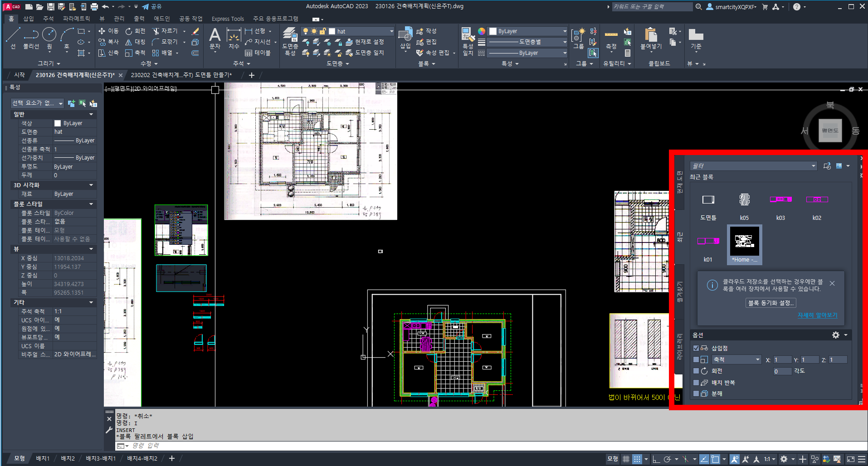Click Match Properties (특성 일치) tool
This screenshot has width=868, height=466.
[468, 41]
